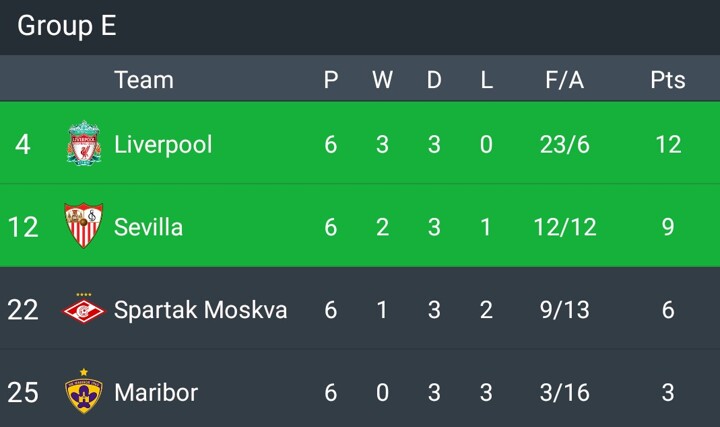Image resolution: width=720 pixels, height=427 pixels.
Task: Open the Sevilla team name link
Action: point(148,227)
